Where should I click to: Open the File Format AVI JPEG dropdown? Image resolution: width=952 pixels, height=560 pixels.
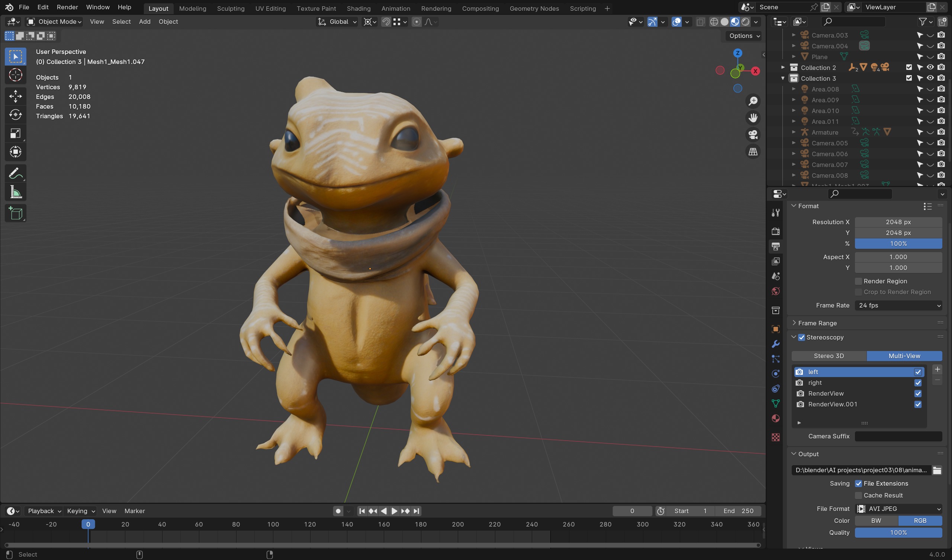coord(898,509)
